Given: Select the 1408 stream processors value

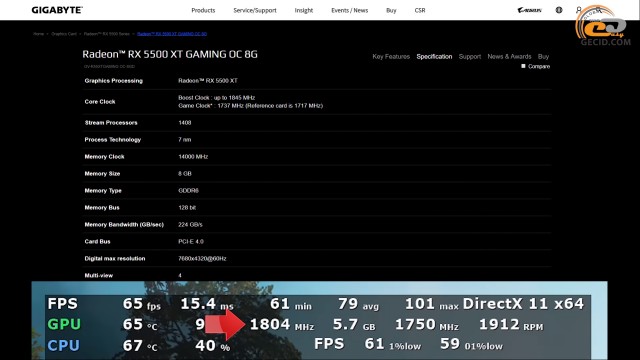Looking at the screenshot, I should click(x=184, y=122).
